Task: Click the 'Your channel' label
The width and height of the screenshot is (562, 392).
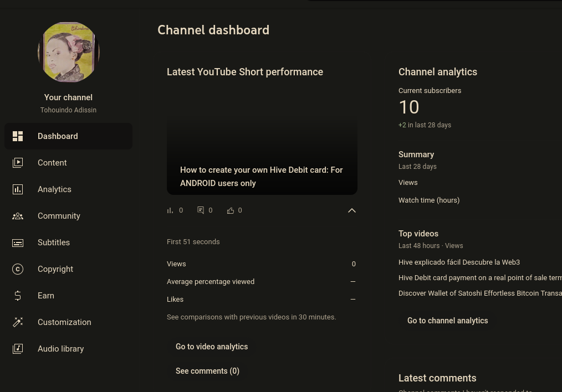Action: pos(68,97)
